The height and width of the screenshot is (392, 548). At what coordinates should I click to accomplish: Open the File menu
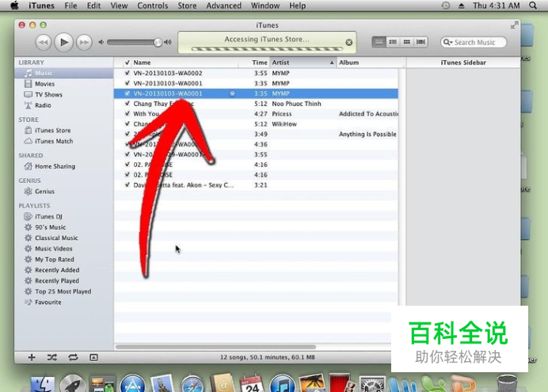(70, 6)
